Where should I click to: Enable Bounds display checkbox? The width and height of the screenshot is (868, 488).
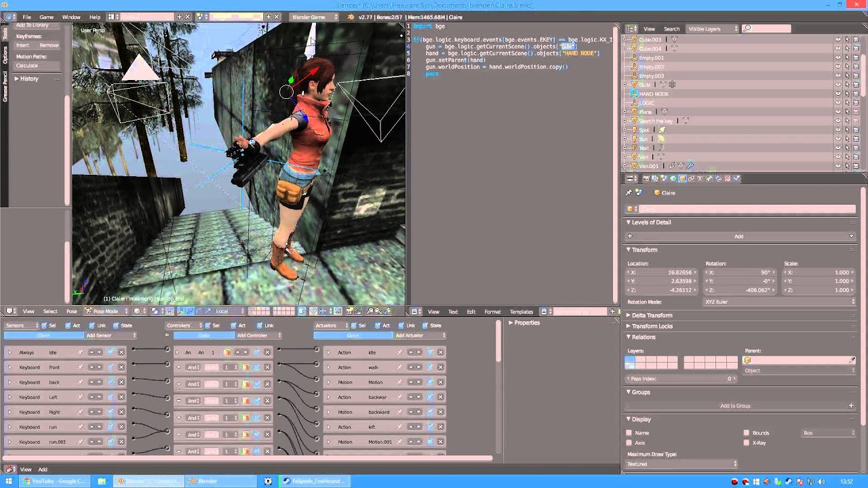pos(747,432)
